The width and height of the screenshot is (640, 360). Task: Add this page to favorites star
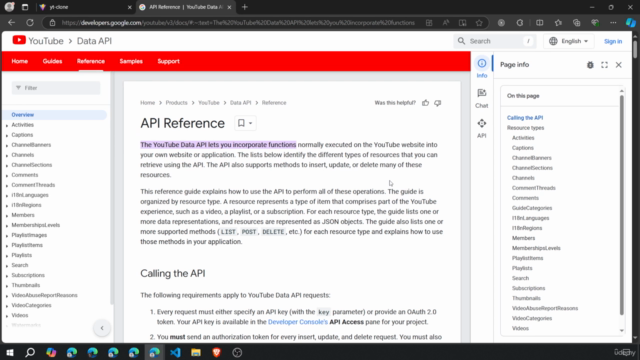(x=479, y=23)
